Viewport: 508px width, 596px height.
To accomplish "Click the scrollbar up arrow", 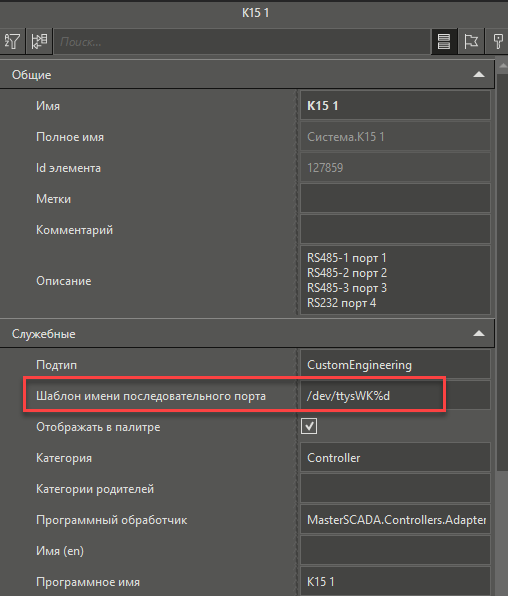I will (503, 67).
